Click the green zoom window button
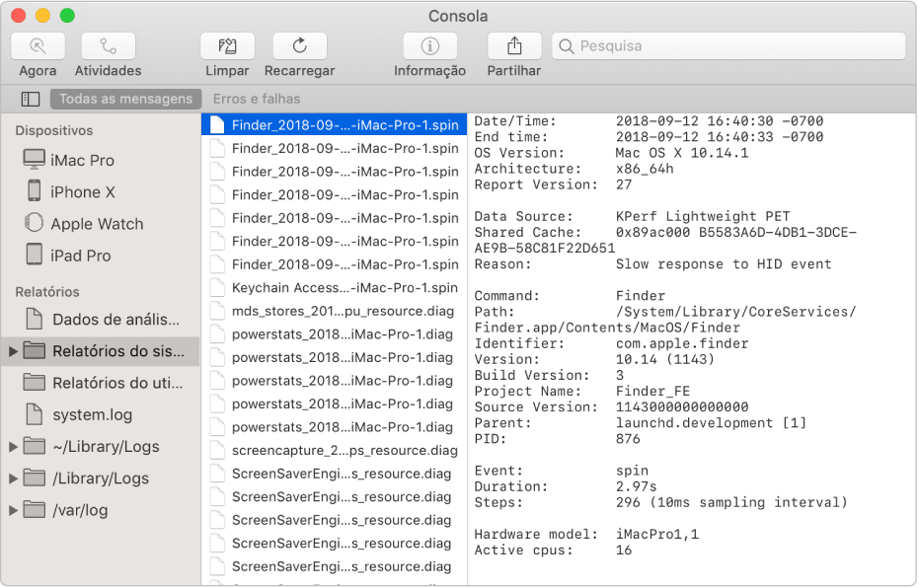The image size is (919, 588). coord(67,15)
